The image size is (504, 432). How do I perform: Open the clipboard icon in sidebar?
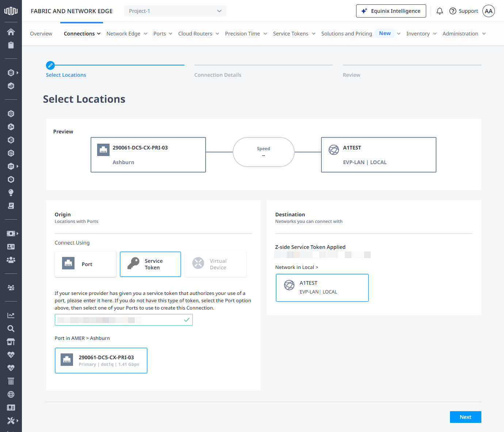[11, 45]
